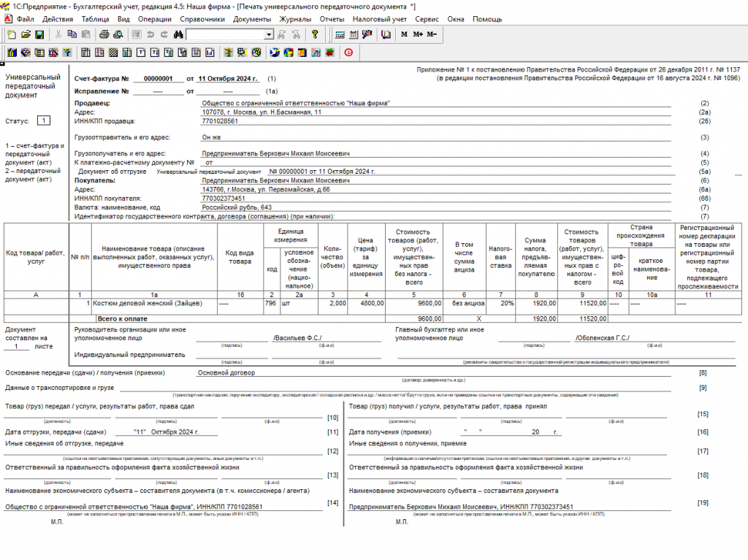This screenshot has width=748, height=560.
Task: Print the document with the printer icon
Action: click(x=104, y=34)
